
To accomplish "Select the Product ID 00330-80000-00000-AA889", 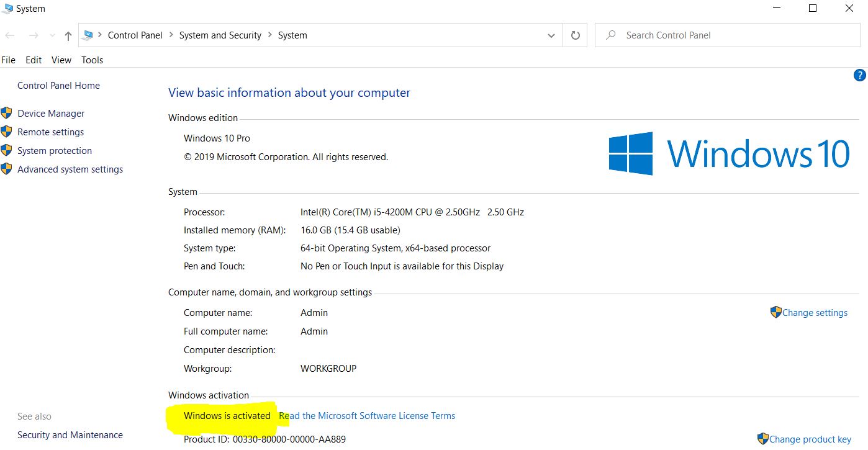I will (289, 439).
